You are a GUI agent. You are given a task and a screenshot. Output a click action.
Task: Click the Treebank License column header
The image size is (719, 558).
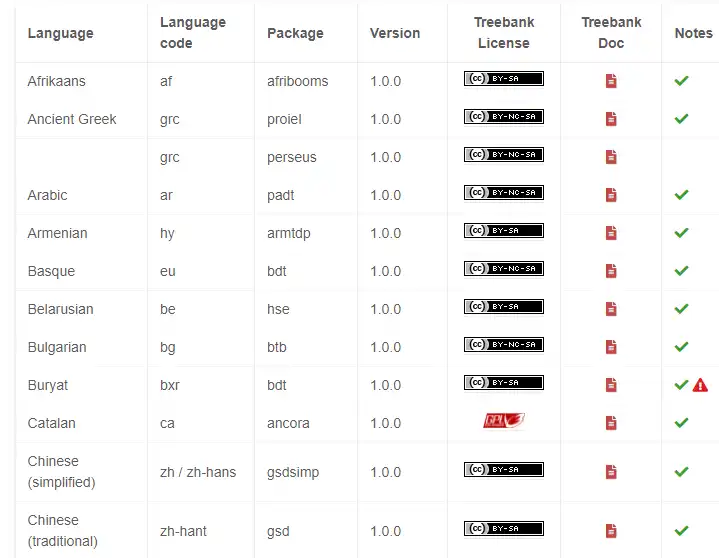(503, 33)
